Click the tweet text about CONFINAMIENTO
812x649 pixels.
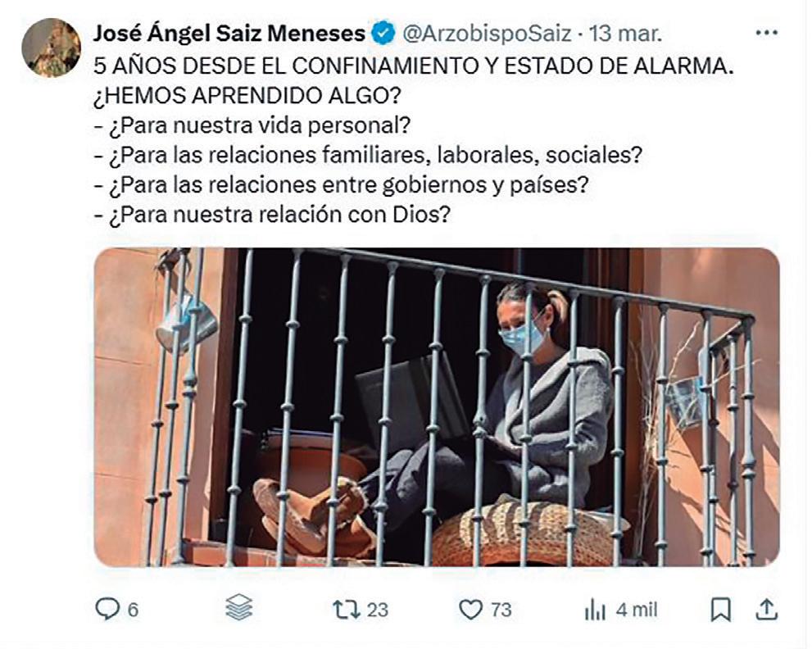pyautogui.click(x=414, y=66)
